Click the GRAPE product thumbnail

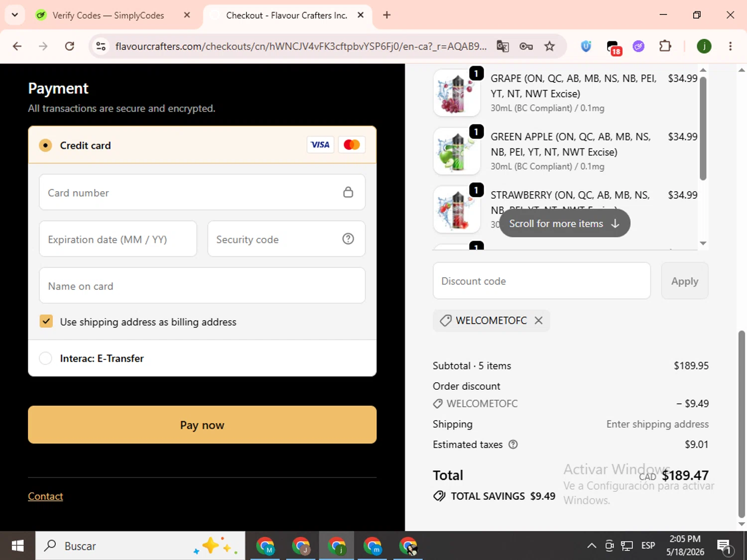tap(457, 93)
